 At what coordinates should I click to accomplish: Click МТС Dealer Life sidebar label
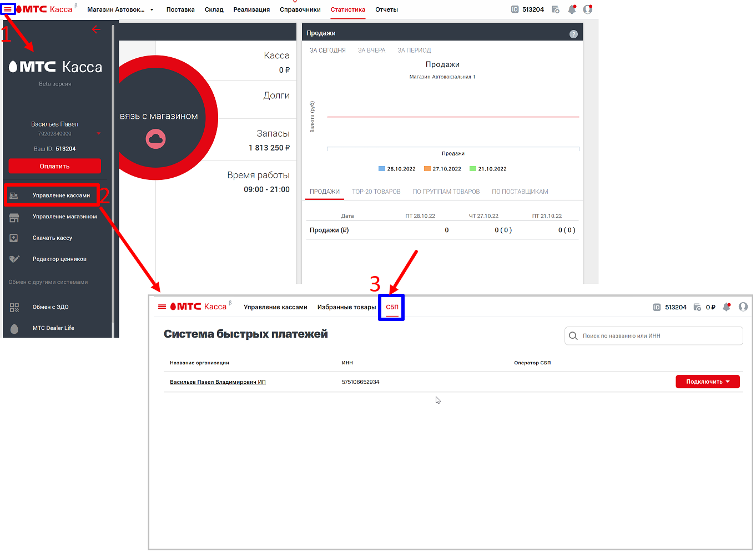click(53, 328)
